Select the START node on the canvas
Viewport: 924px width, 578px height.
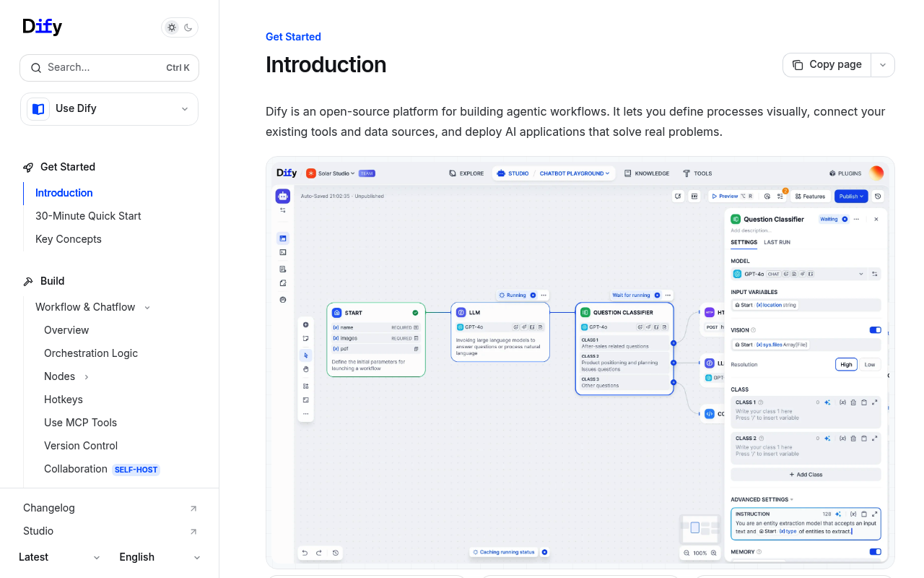[x=376, y=340]
